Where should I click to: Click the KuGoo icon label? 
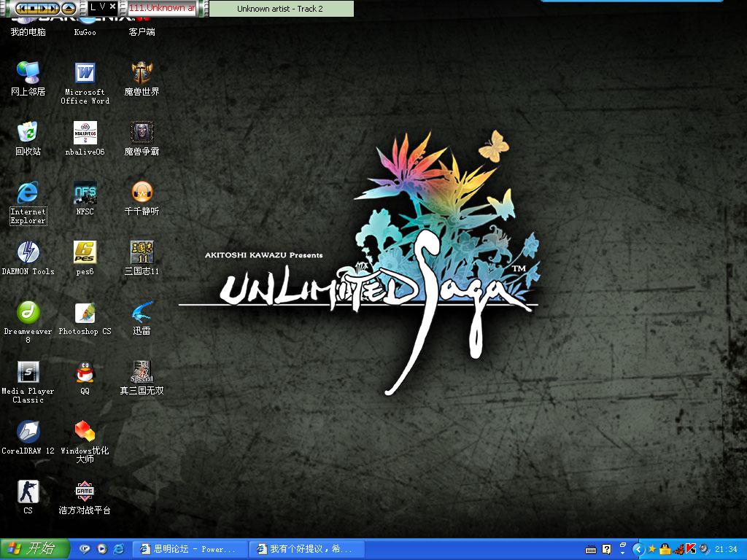(x=85, y=32)
